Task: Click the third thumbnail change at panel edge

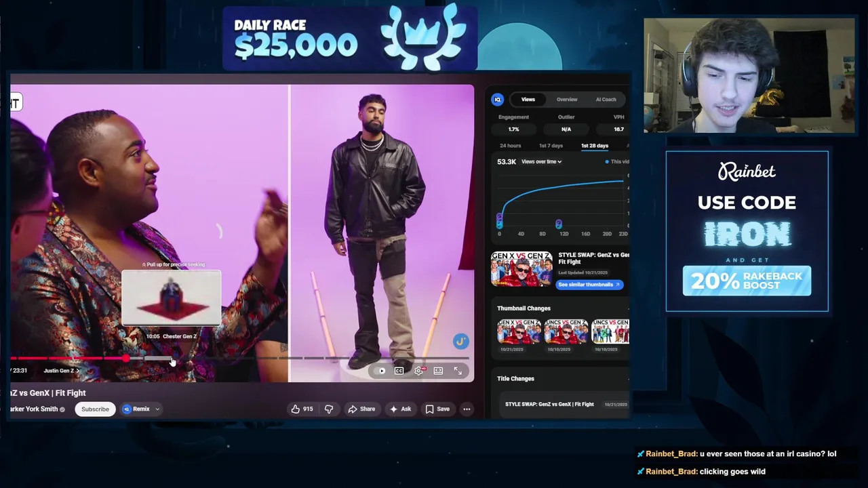Action: [x=610, y=333]
